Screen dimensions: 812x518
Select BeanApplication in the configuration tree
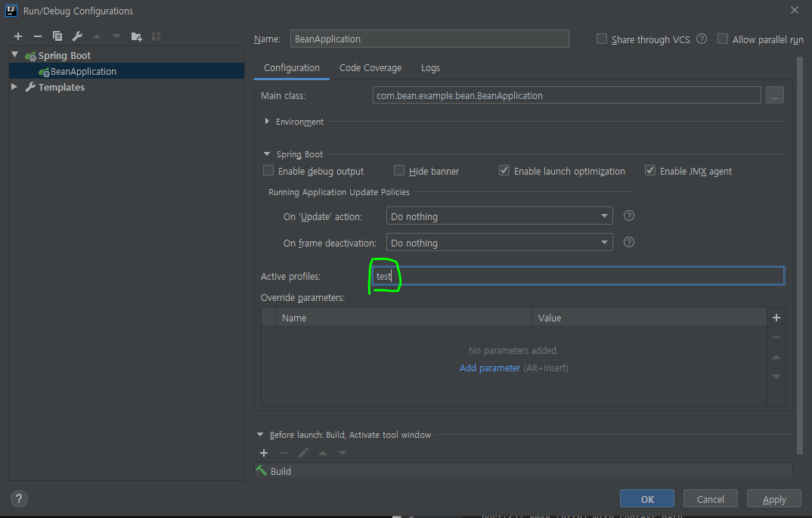(127, 72)
